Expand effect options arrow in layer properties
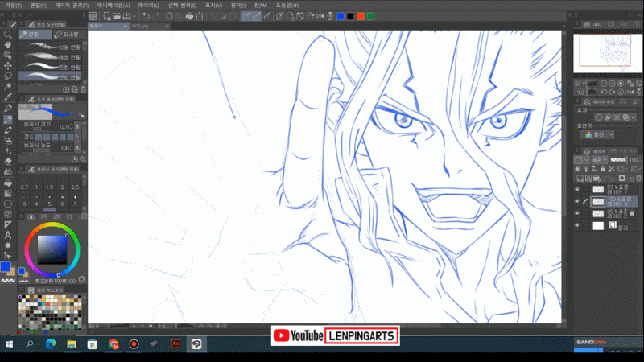Image resolution: width=644 pixels, height=362 pixels. [x=634, y=117]
